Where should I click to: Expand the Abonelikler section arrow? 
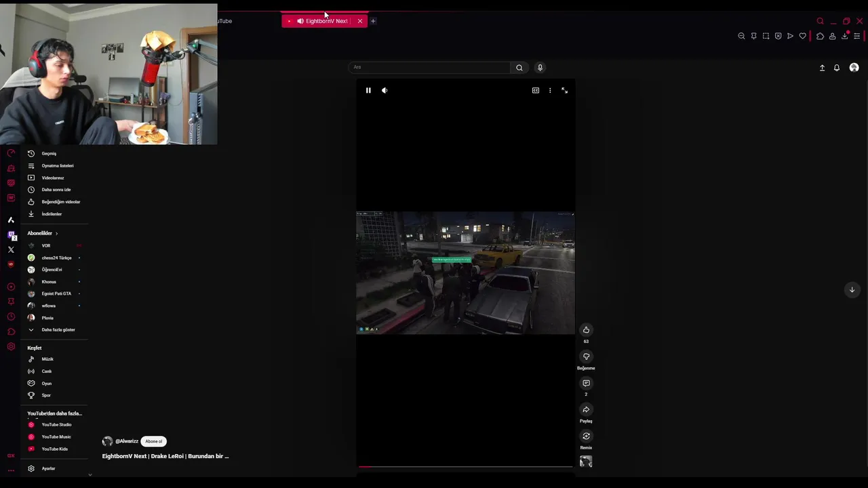[56, 233]
